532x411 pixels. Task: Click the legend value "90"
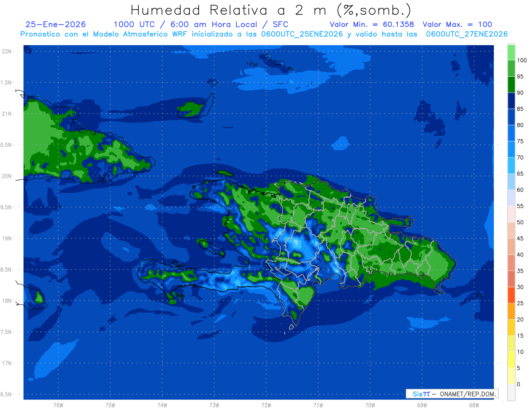pos(520,93)
